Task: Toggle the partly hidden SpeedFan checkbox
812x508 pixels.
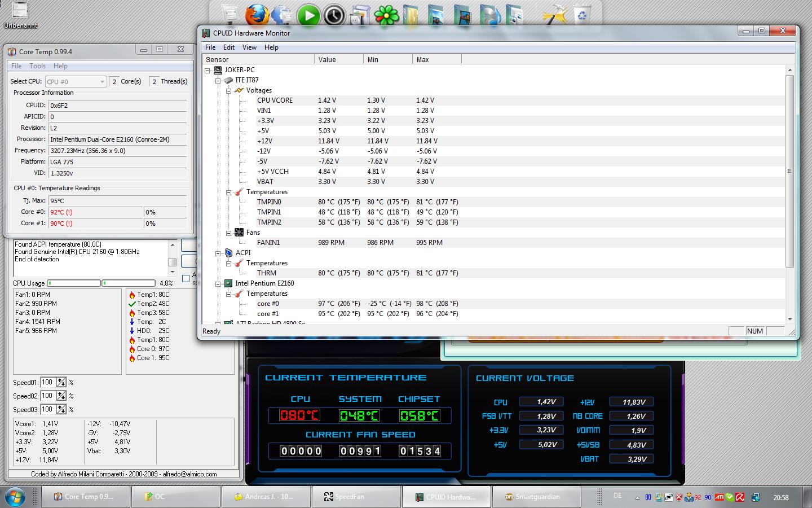Action: (186, 278)
